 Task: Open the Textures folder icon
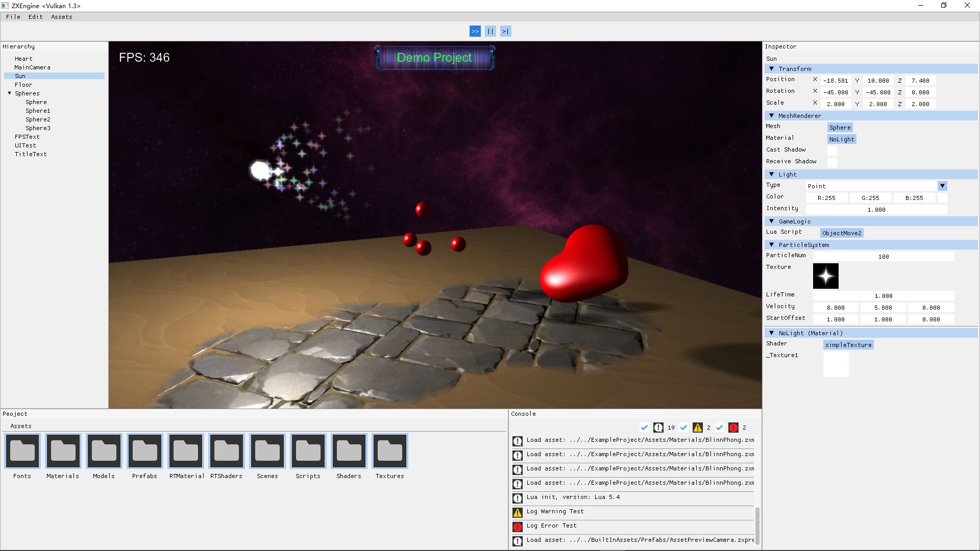(390, 451)
